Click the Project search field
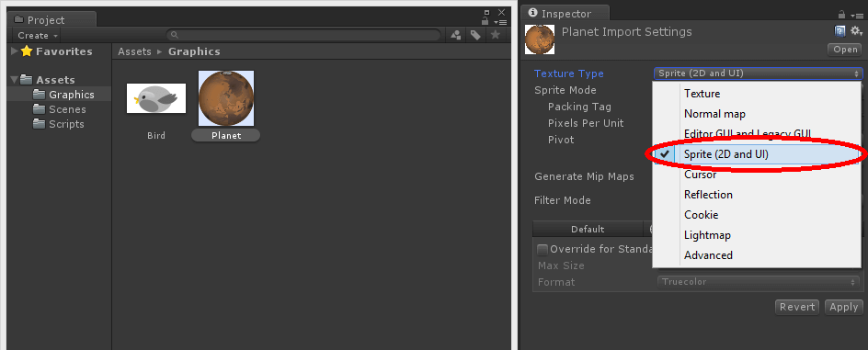The image size is (868, 350). pos(305,35)
